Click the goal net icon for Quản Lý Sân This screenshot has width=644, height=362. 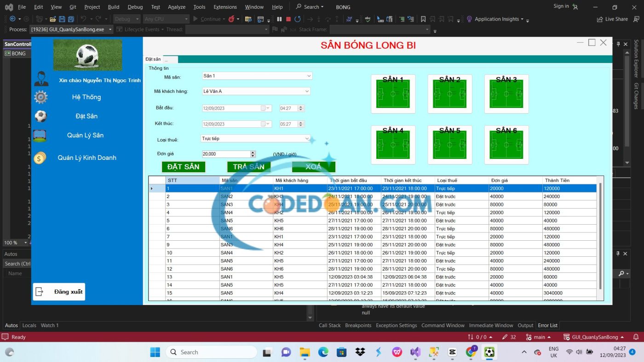(40, 136)
